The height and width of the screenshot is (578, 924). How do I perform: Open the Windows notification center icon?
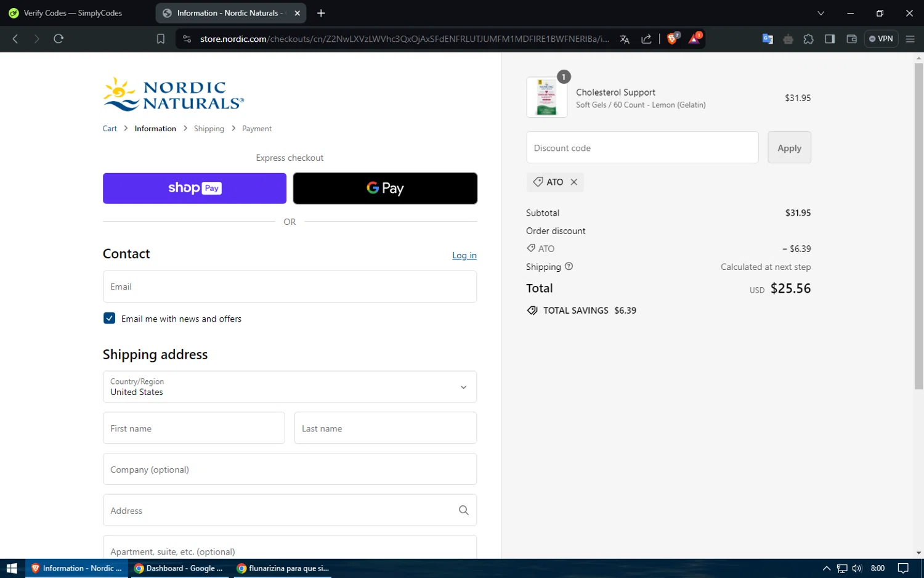[903, 568]
